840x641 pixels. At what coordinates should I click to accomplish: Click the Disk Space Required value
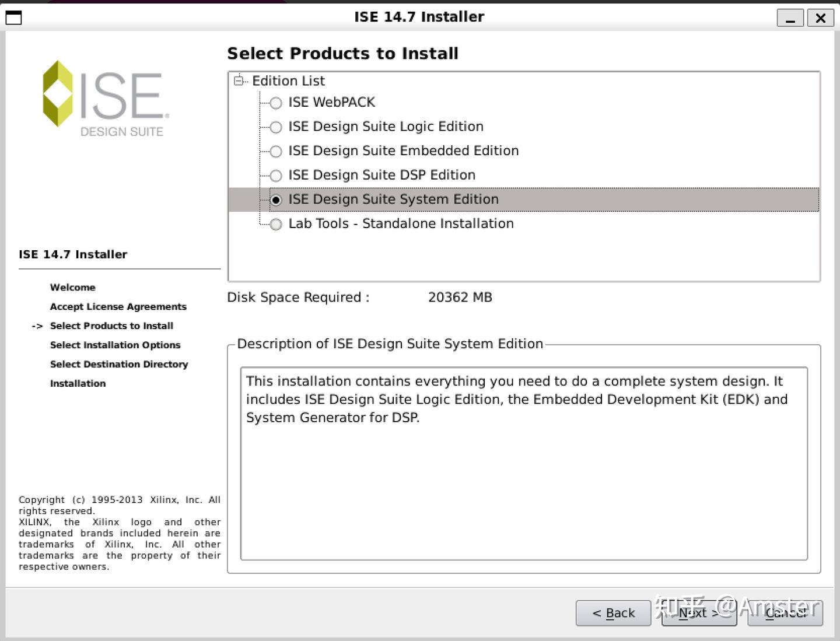460,297
